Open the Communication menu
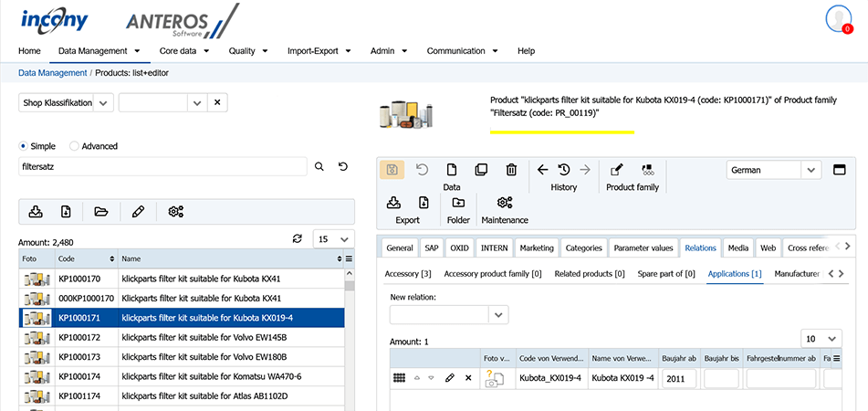 coord(462,51)
